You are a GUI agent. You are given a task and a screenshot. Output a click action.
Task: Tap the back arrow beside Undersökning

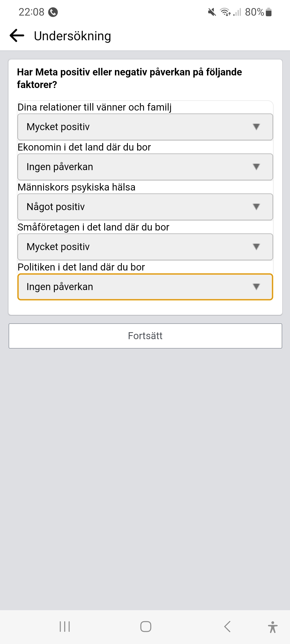click(17, 36)
